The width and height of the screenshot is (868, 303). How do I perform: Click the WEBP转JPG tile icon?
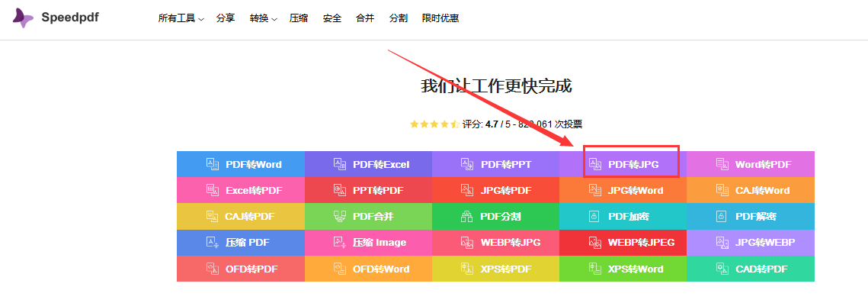[467, 242]
